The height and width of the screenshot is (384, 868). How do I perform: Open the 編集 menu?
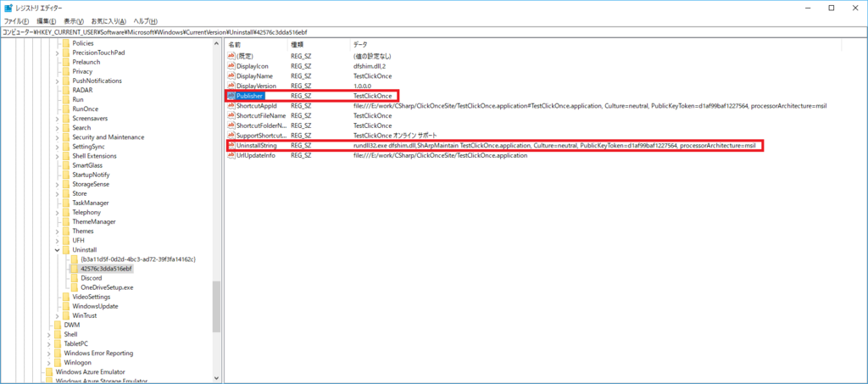coord(47,21)
